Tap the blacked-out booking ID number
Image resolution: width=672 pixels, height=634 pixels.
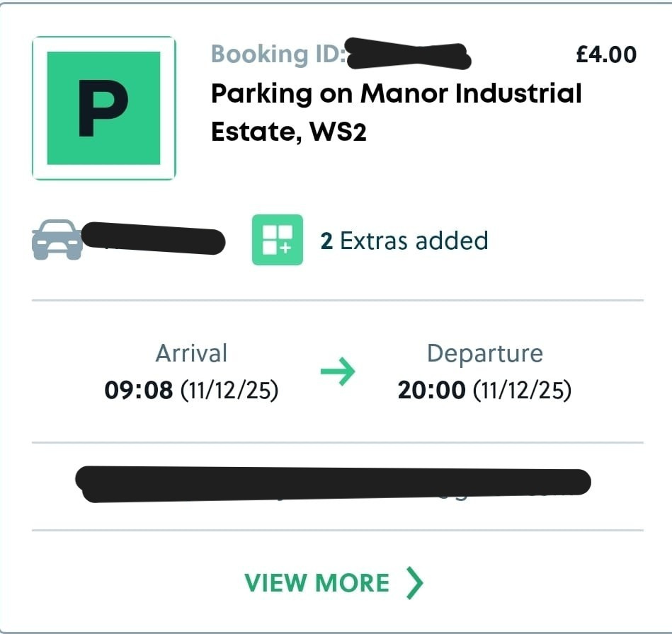coord(409,55)
